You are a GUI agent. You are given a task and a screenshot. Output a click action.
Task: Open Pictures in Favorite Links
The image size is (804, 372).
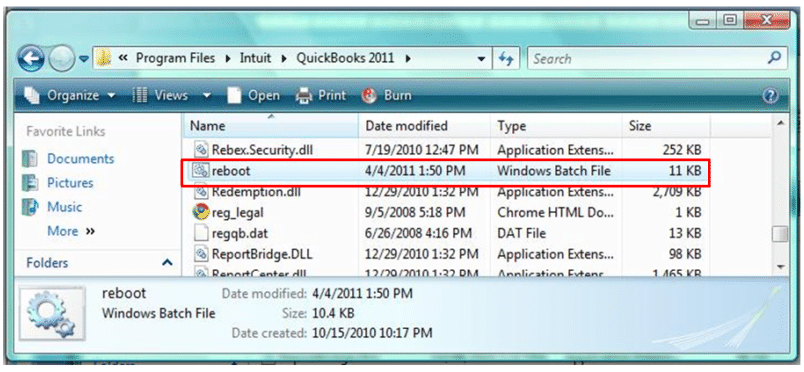coord(70,183)
